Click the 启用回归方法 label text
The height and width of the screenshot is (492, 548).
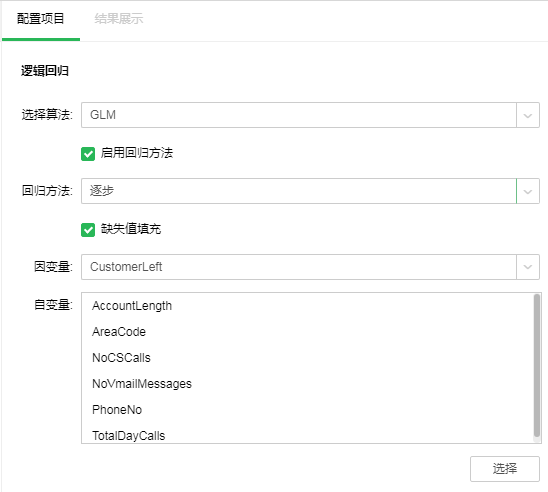click(x=137, y=153)
